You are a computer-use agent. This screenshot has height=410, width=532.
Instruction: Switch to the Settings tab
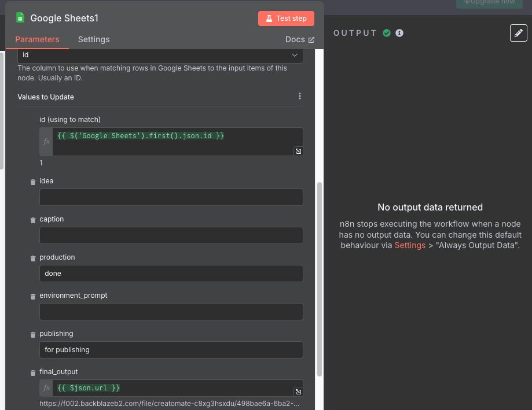(94, 40)
